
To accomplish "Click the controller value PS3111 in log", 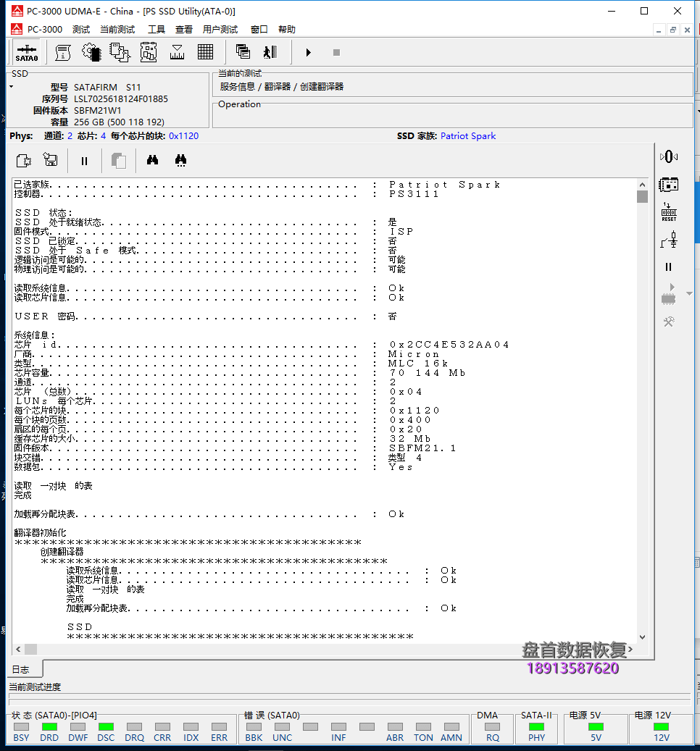I will pyautogui.click(x=414, y=194).
